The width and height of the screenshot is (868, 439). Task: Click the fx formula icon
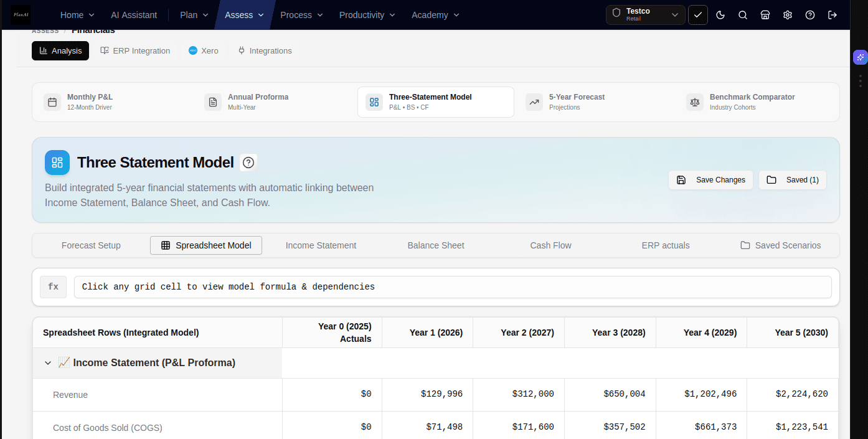[x=53, y=287]
